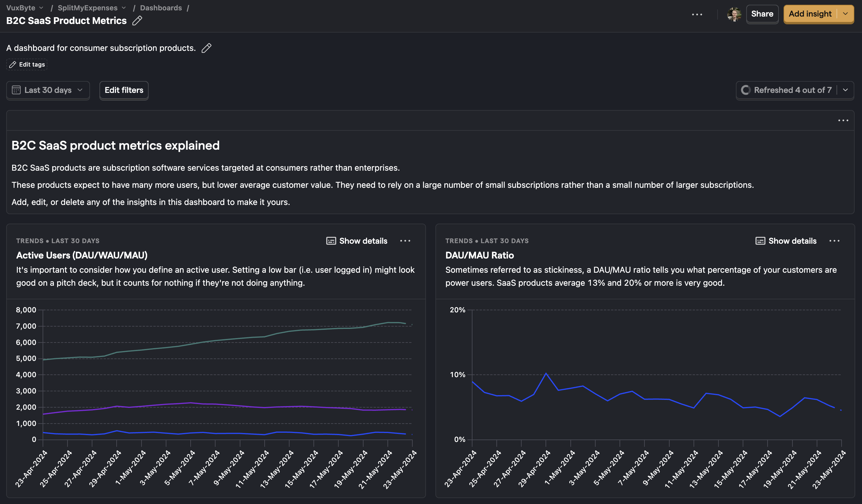Image resolution: width=862 pixels, height=504 pixels.
Task: Show details for Active Users insight
Action: pyautogui.click(x=357, y=241)
